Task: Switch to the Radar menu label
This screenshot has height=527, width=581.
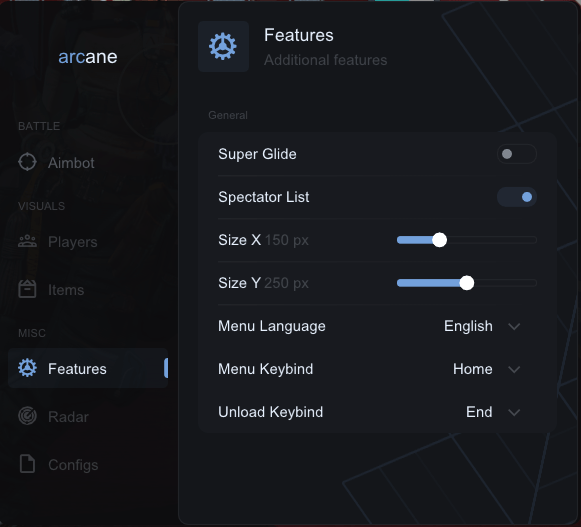Action: [x=69, y=417]
